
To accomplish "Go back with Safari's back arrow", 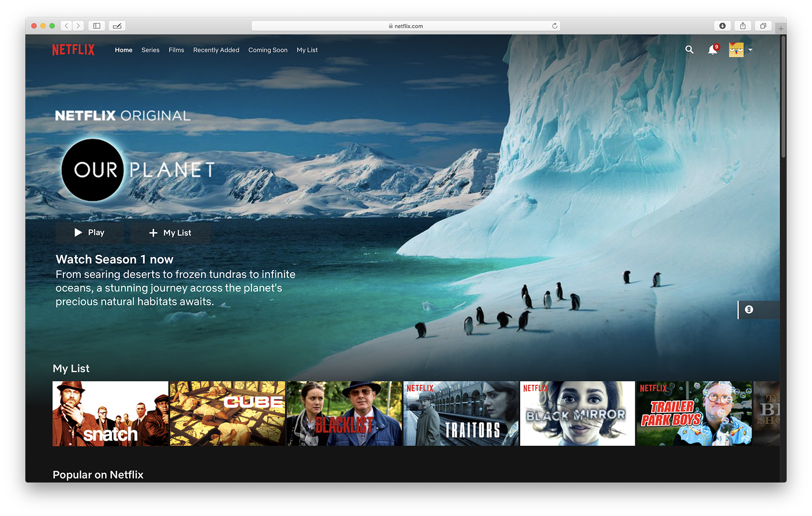I will tap(67, 26).
